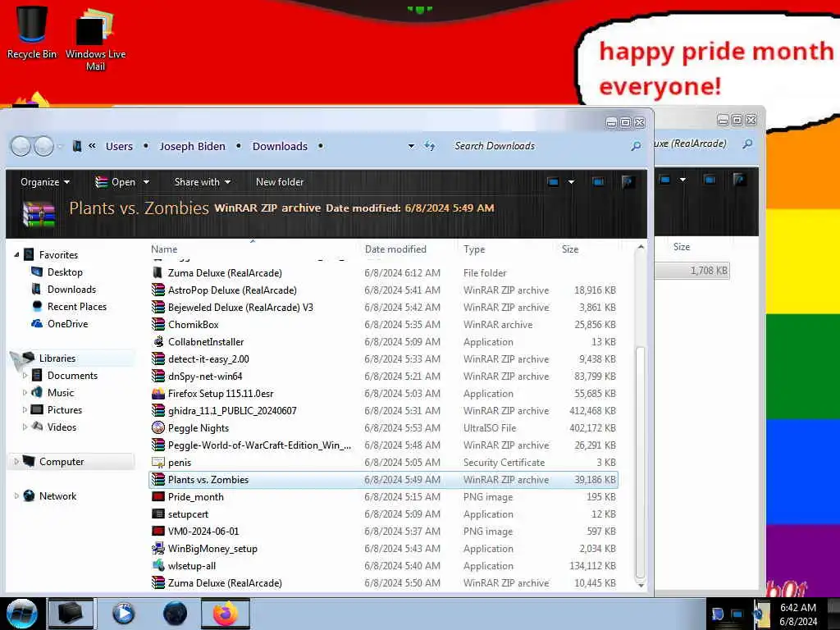This screenshot has height=630, width=840.
Task: Open the view options dropdown arrow in Downloads toolbar
Action: coord(572,182)
